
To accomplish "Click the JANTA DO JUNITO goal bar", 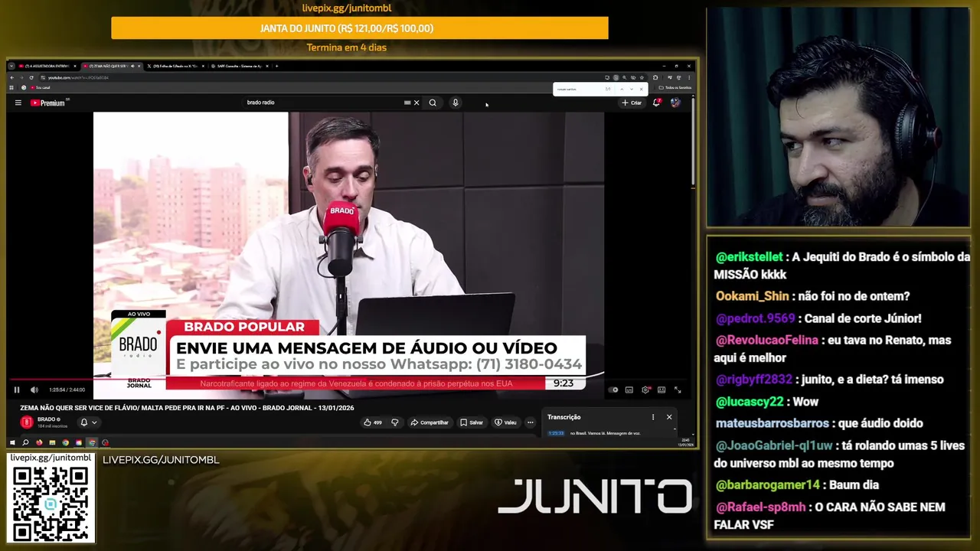I will click(x=360, y=28).
